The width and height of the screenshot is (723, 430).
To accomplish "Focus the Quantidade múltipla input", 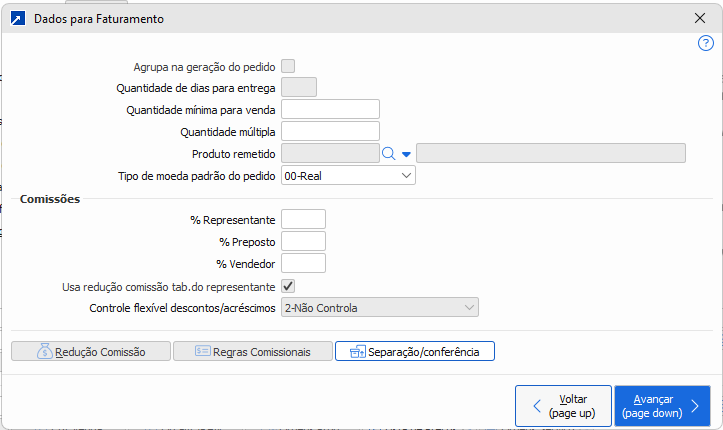I will coord(330,131).
